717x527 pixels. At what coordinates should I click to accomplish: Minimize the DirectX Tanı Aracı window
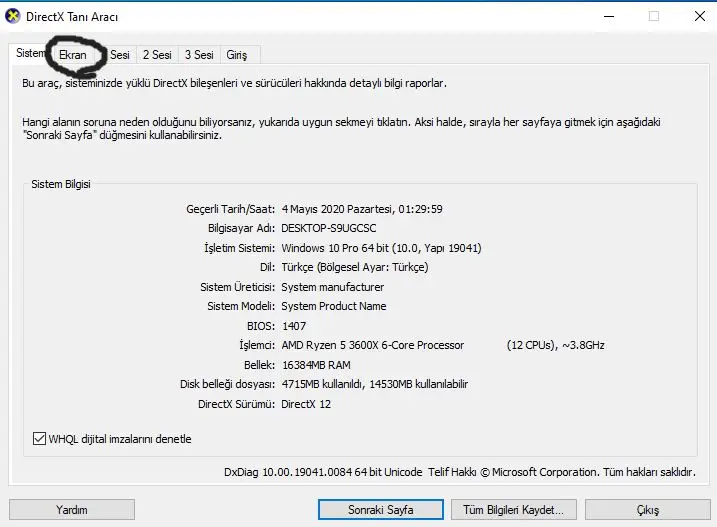[x=609, y=16]
